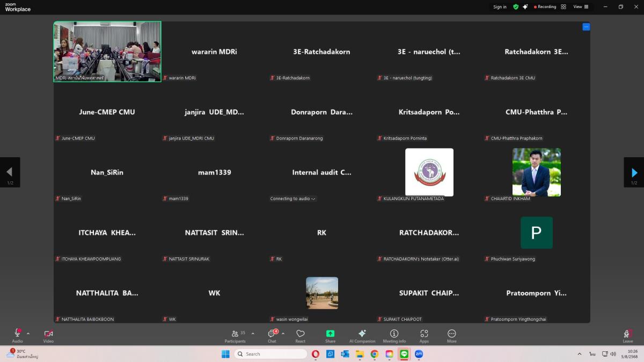
Task: Leave the meeting
Action: click(627, 336)
